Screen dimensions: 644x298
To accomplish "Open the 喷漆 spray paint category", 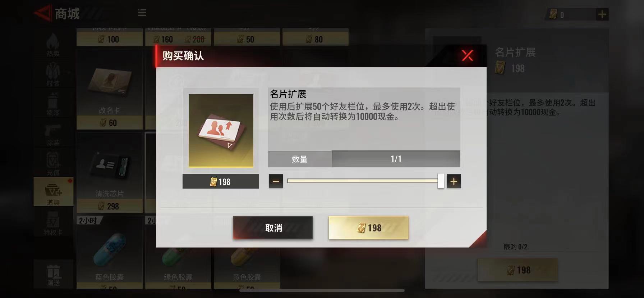I will 53,104.
